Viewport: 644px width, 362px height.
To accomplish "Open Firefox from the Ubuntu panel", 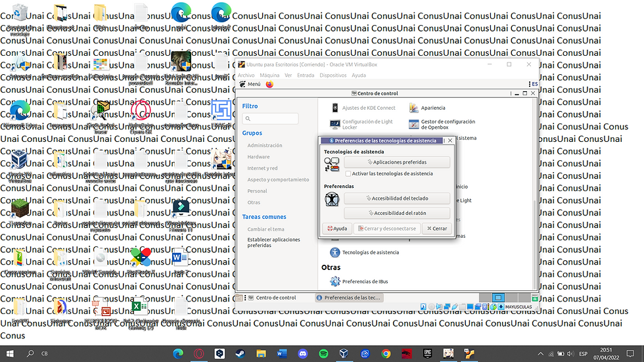I will [269, 84].
